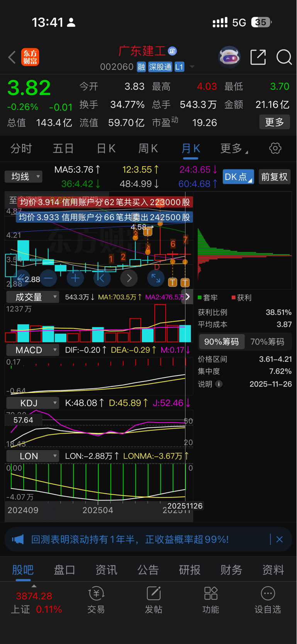The height and width of the screenshot is (644, 297).
Task: Tap the L1 level badge
Action: pyautogui.click(x=179, y=67)
